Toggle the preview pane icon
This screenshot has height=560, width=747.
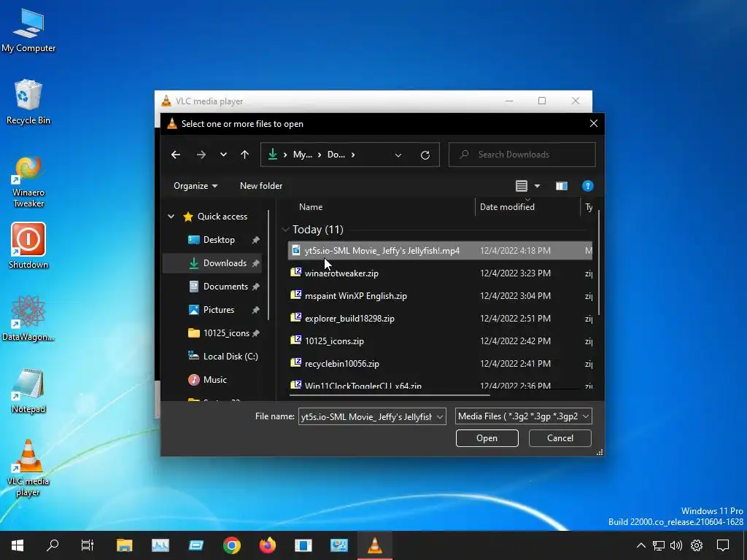[x=562, y=186]
